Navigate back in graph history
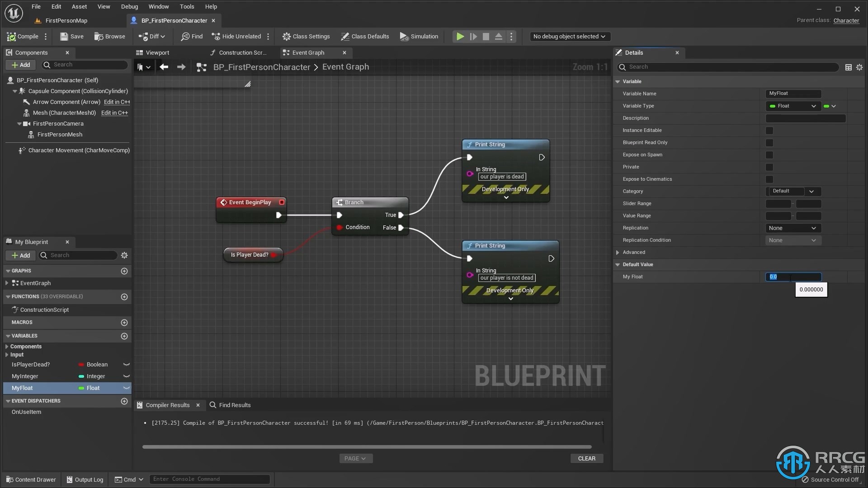The width and height of the screenshot is (868, 488). point(164,67)
